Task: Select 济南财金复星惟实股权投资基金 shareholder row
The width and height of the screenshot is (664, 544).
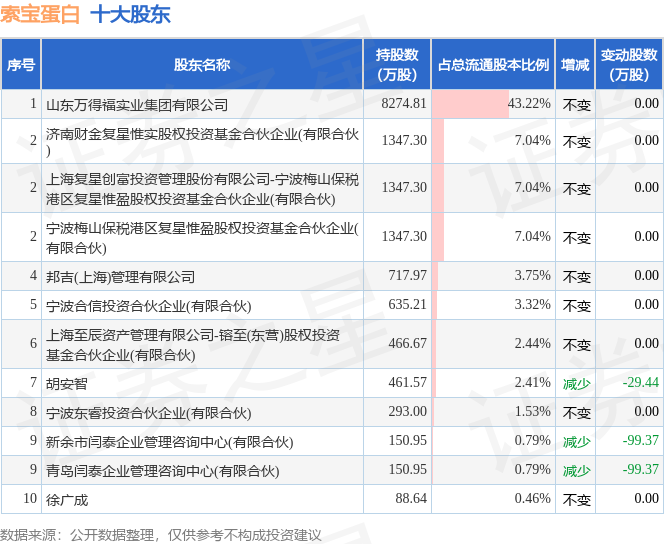Action: pos(202,141)
